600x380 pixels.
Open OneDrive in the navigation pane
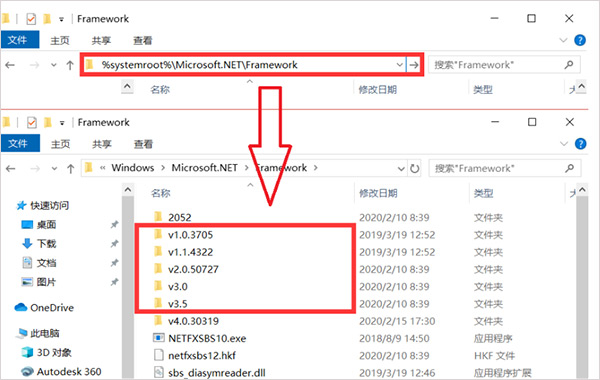point(44,308)
